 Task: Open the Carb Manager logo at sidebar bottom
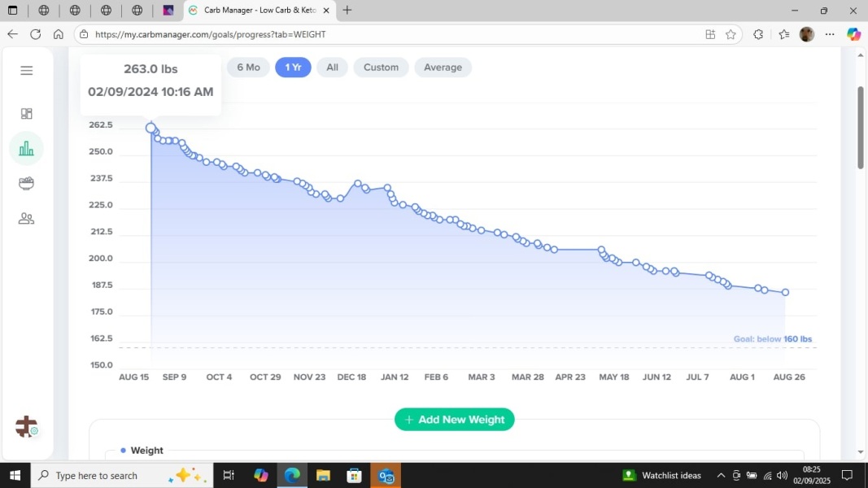click(x=25, y=426)
